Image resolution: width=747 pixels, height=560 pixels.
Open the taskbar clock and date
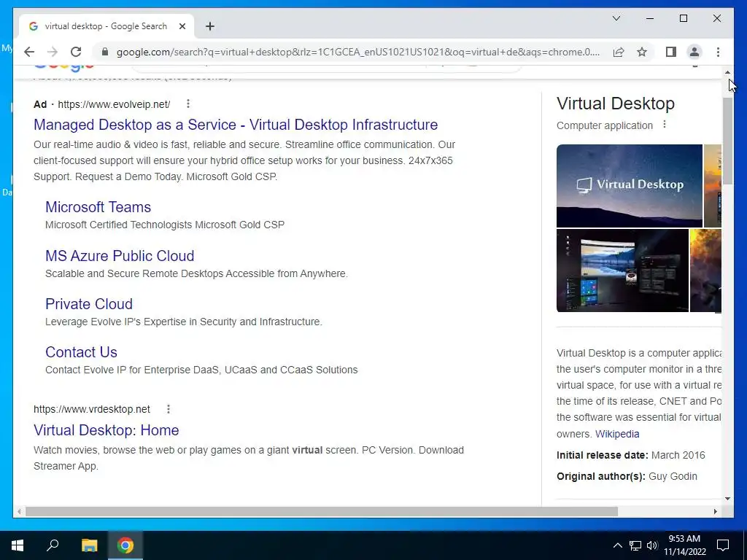[684, 545]
